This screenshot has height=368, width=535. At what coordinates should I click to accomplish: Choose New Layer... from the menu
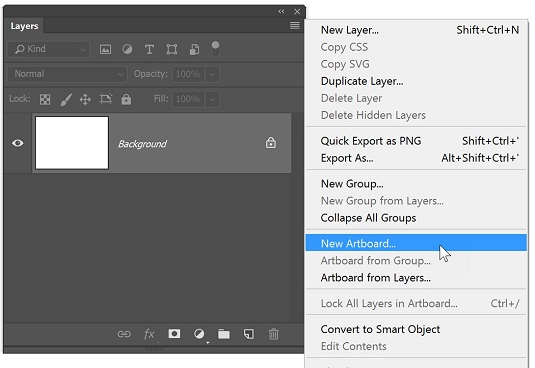pyautogui.click(x=416, y=30)
